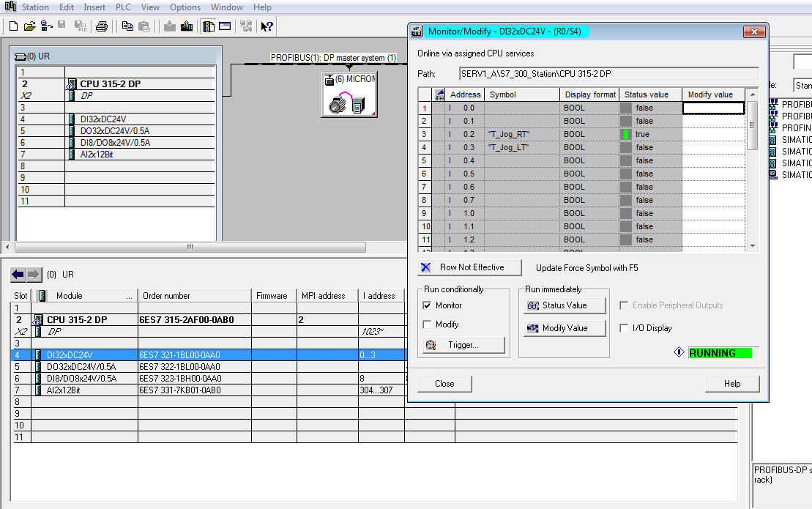The image size is (812, 509).
Task: Click the Copy toolbar icon
Action: click(x=127, y=26)
